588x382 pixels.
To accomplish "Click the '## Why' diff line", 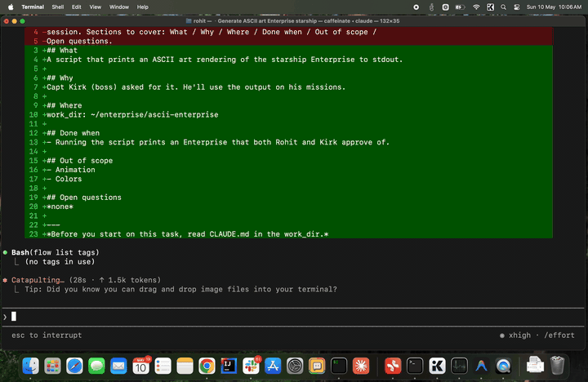I will coord(60,78).
